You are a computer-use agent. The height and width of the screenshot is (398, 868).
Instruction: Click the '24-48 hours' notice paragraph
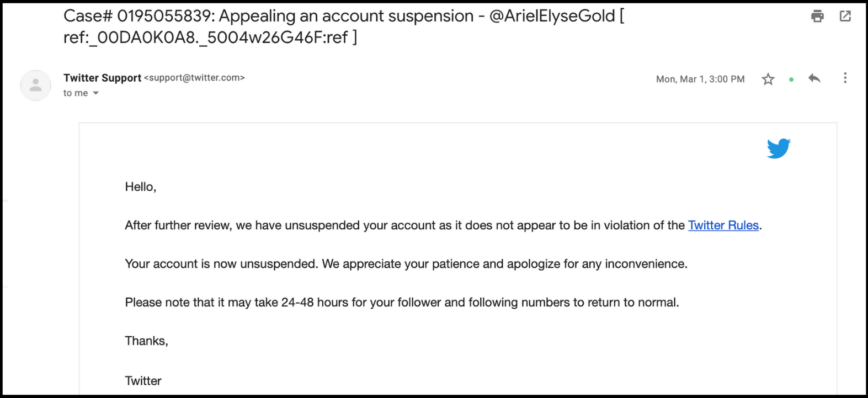point(401,303)
